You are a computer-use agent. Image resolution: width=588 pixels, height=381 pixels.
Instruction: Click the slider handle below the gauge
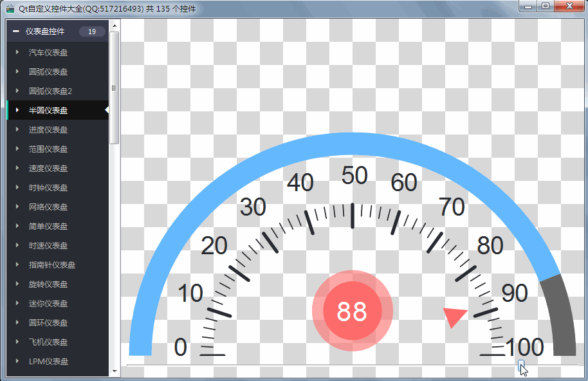coord(521,366)
